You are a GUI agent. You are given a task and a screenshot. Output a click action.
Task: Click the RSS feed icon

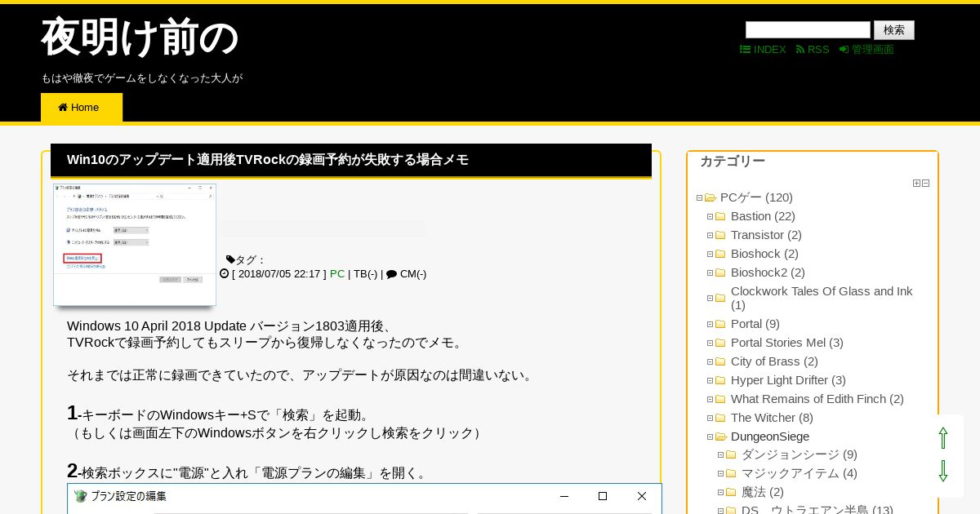tap(800, 50)
